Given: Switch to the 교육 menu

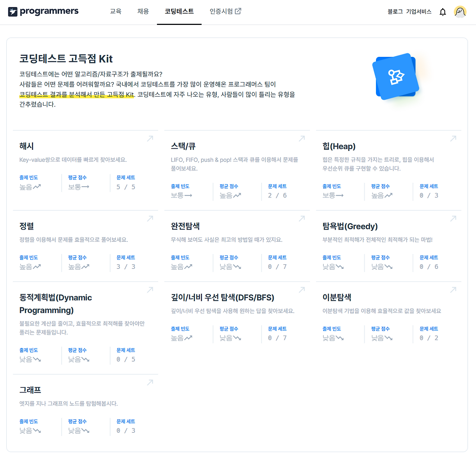Looking at the screenshot, I should pyautogui.click(x=116, y=12).
